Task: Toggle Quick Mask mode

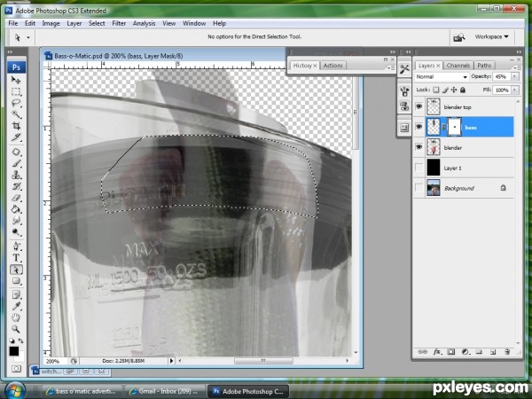Action: pyautogui.click(x=16, y=369)
